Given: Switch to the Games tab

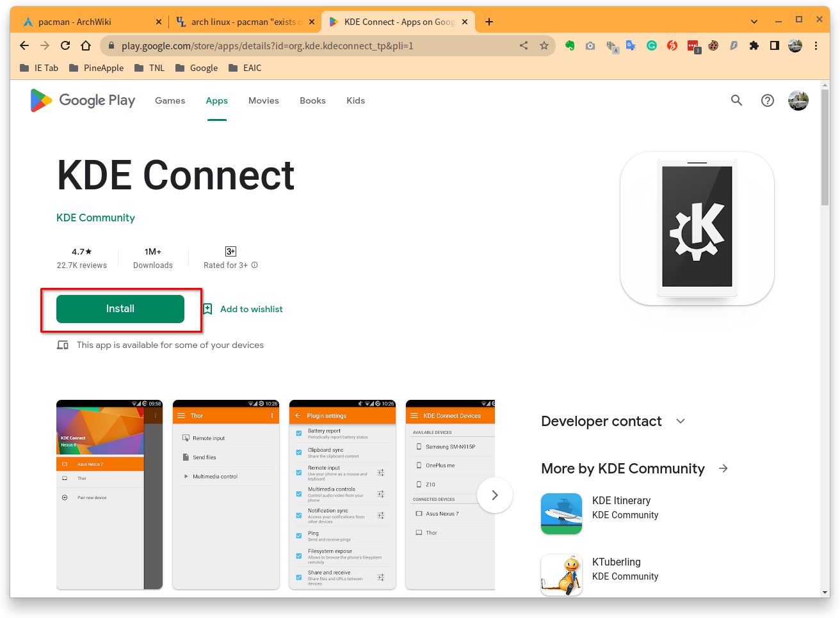Looking at the screenshot, I should 170,100.
